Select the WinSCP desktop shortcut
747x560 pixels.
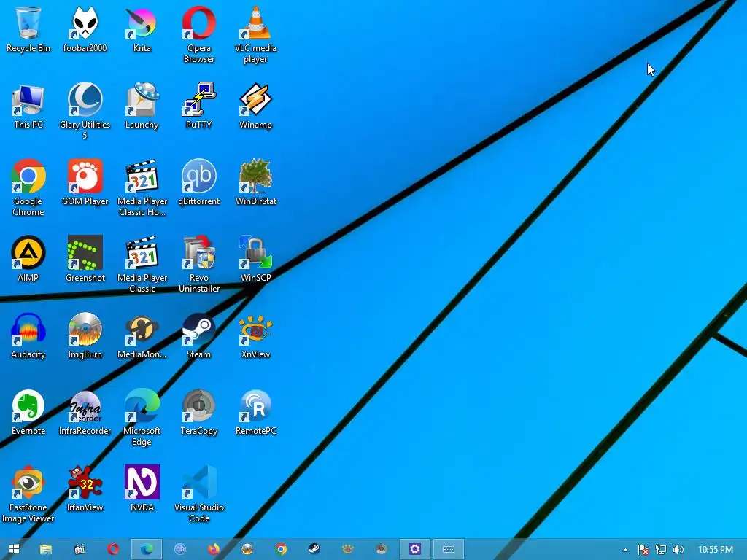point(256,259)
